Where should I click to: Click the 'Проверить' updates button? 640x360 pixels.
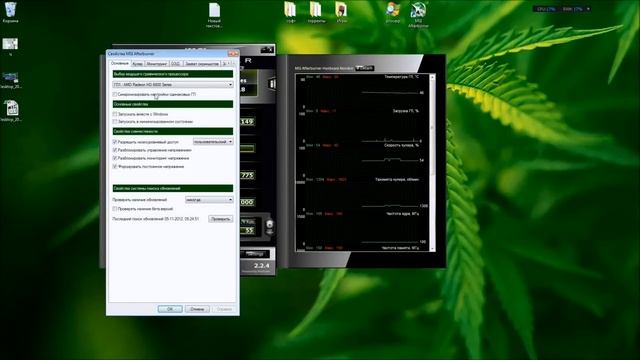click(220, 219)
